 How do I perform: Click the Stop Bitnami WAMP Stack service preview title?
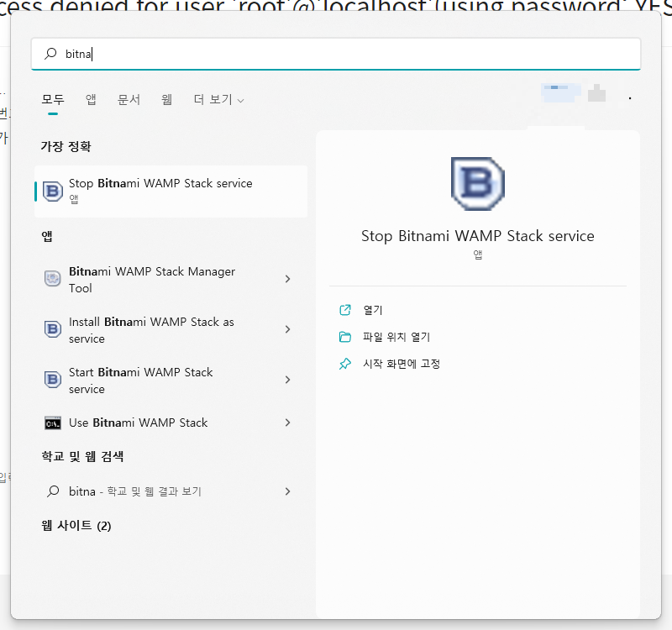478,236
